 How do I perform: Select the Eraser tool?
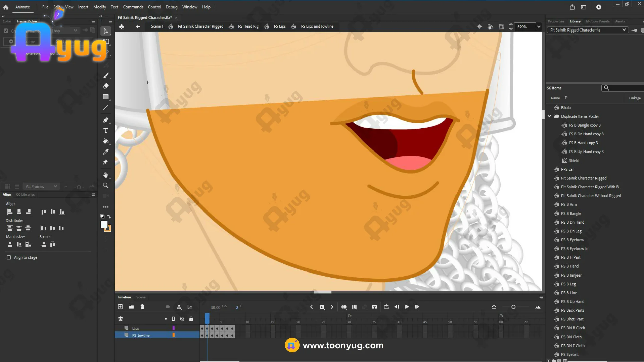point(106,86)
